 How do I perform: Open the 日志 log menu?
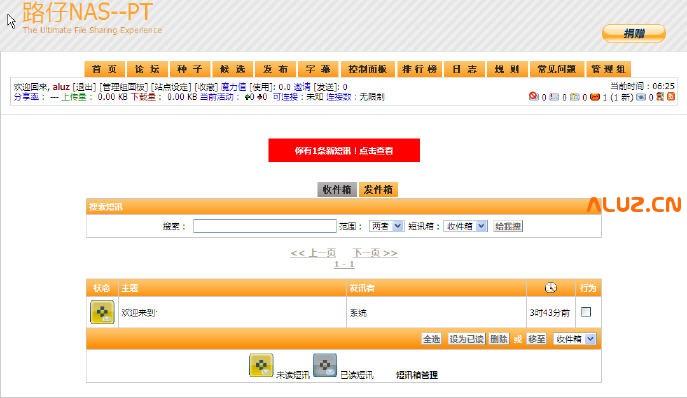pyautogui.click(x=464, y=69)
